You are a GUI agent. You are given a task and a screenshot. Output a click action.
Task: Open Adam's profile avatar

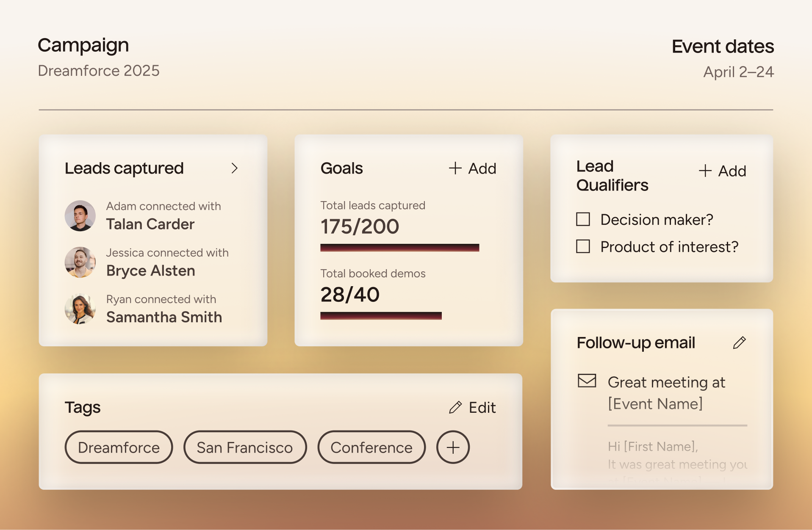click(x=80, y=215)
